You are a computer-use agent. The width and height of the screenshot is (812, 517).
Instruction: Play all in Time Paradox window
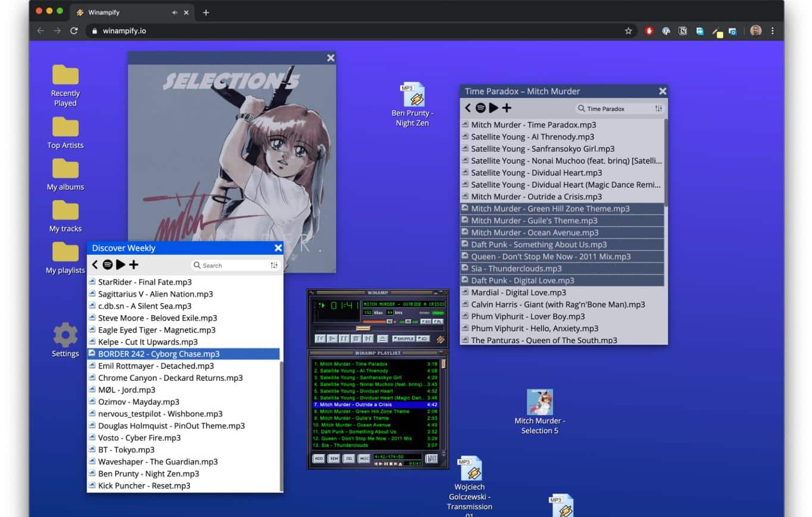494,108
